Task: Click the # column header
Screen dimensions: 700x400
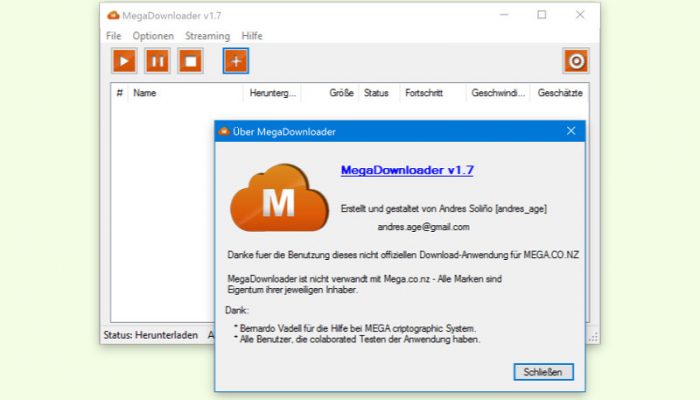Action: click(120, 93)
